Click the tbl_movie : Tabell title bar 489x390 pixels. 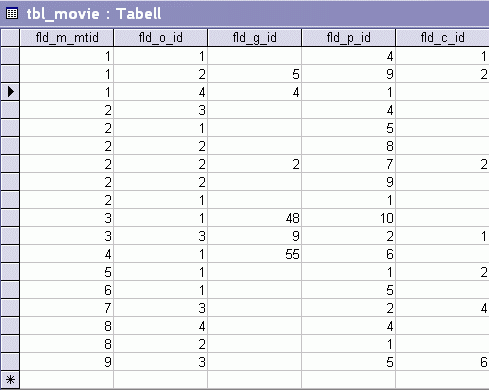point(244,14)
